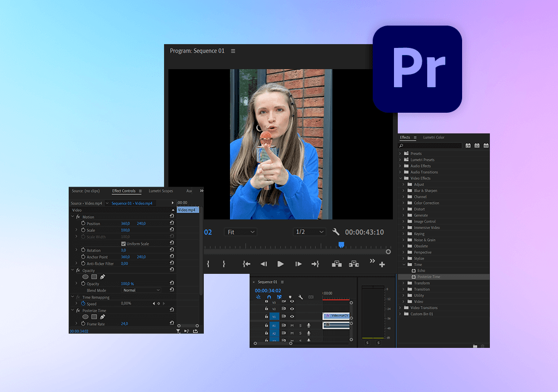Reset Frame Rate parameter

(x=172, y=323)
